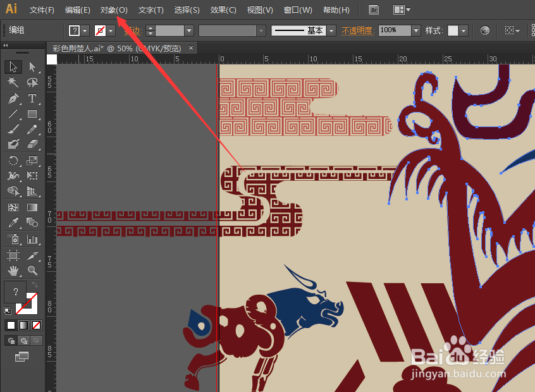Select the Pen tool
Screen dimensions: 535x392
tap(13, 99)
